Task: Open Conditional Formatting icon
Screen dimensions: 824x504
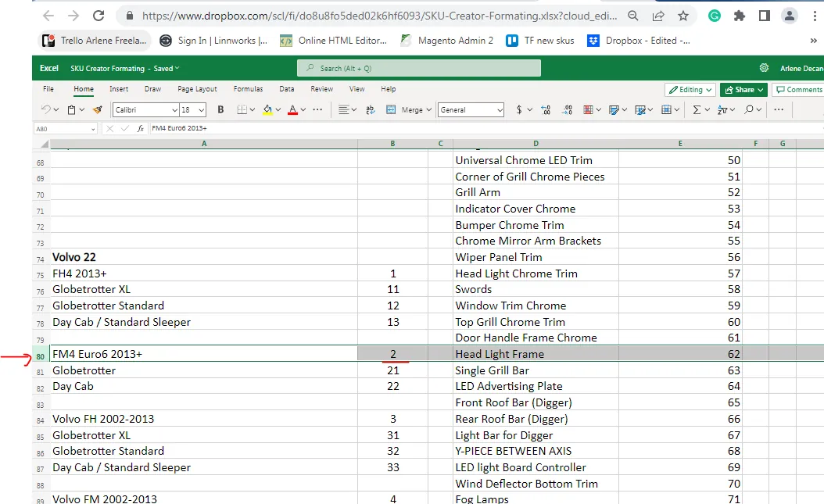Action: [588, 109]
